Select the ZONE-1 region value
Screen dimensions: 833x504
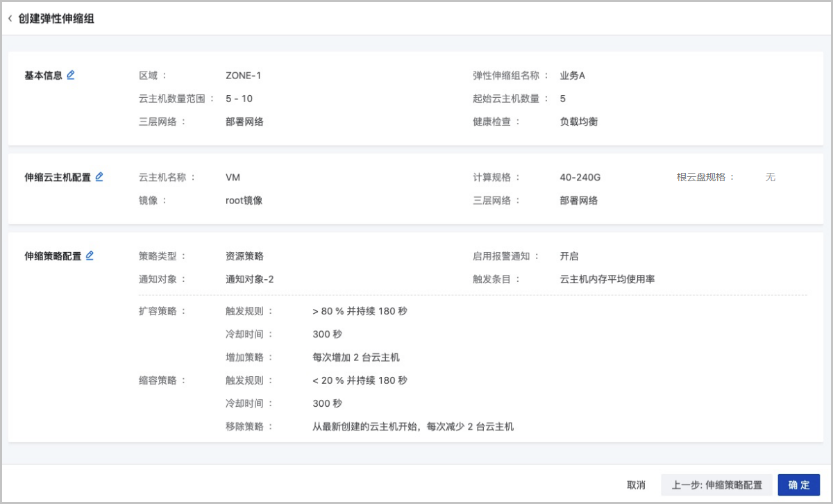coord(243,76)
